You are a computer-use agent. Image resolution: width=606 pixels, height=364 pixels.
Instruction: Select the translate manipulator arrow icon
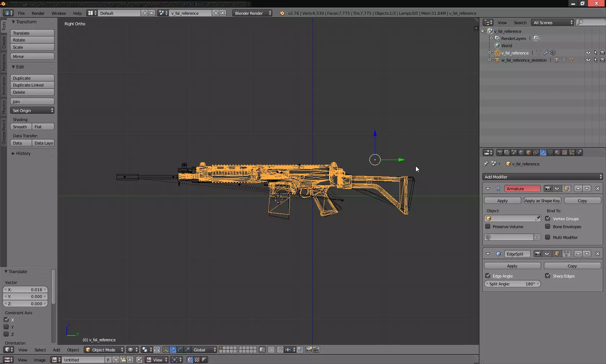173,350
